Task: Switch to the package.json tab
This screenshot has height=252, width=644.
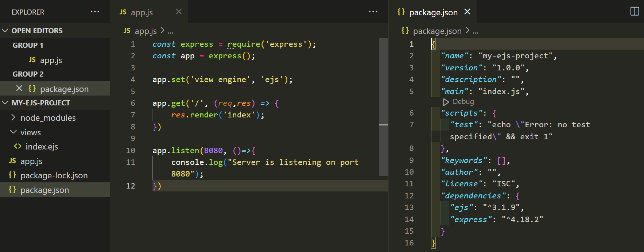Action: (433, 12)
